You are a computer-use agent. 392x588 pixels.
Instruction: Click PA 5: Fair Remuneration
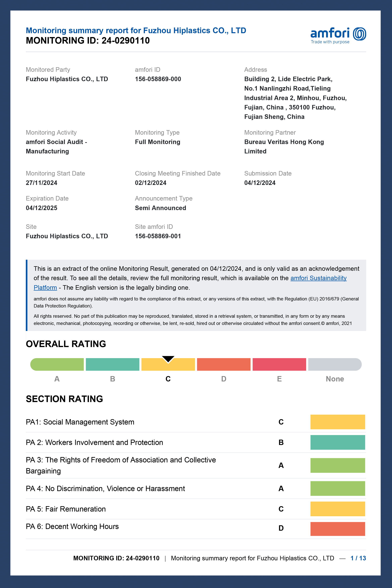pos(66,509)
